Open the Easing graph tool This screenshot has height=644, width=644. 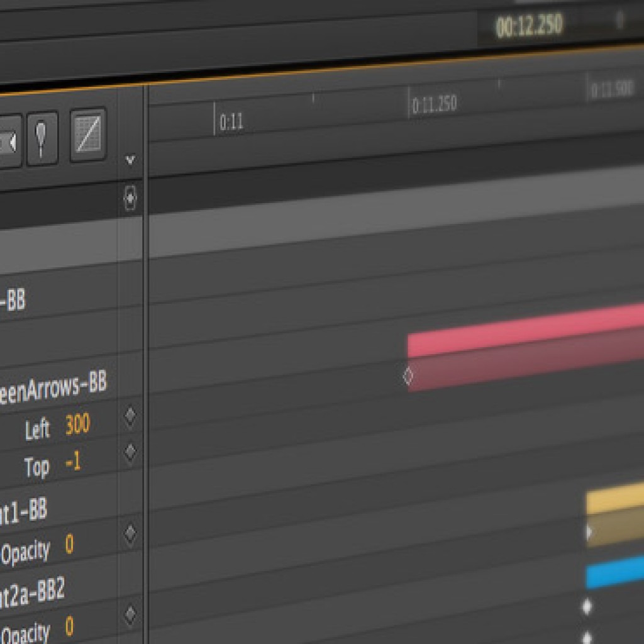(x=87, y=135)
